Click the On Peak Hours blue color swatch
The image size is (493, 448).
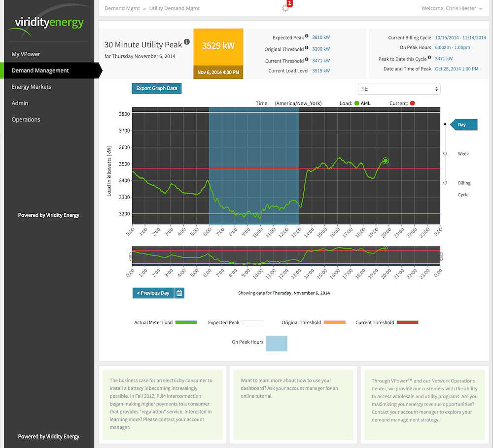click(277, 344)
